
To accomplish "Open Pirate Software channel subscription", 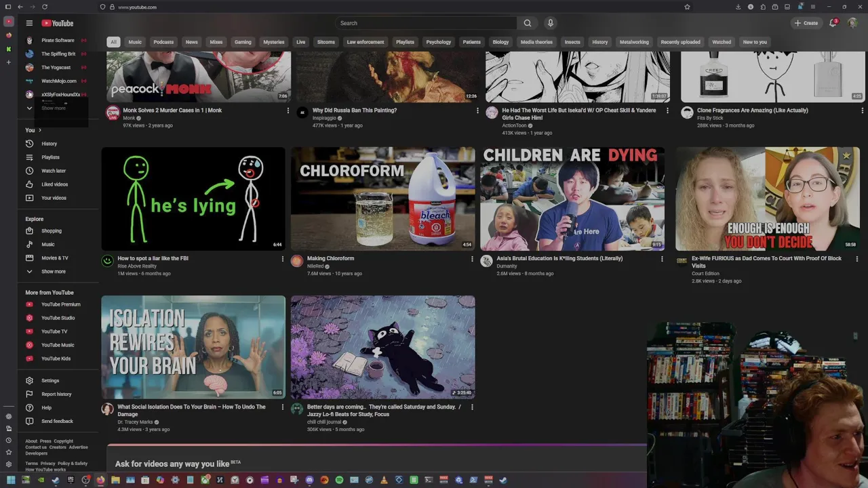I will click(57, 41).
